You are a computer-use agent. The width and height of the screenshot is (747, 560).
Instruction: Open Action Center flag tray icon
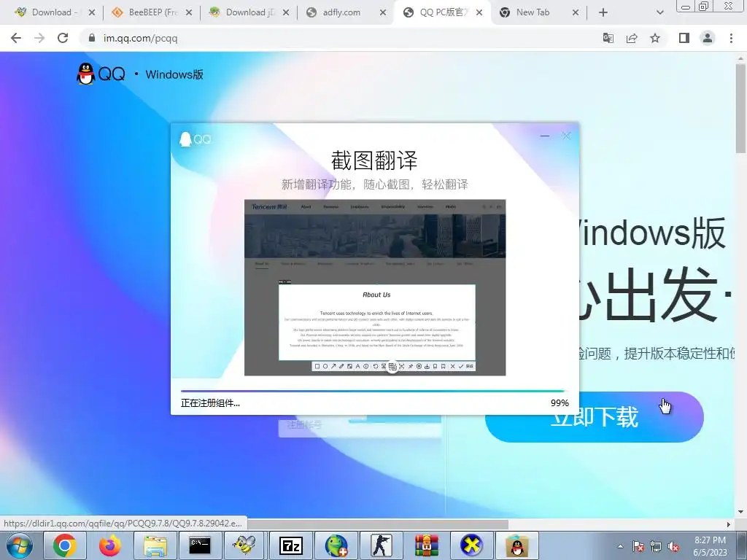tap(638, 546)
